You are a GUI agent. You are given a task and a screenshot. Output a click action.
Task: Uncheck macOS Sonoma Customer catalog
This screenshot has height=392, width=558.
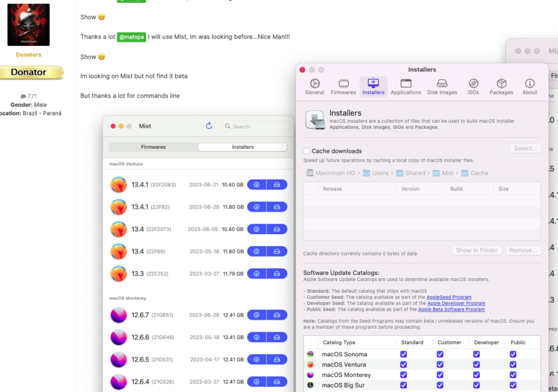(x=440, y=354)
